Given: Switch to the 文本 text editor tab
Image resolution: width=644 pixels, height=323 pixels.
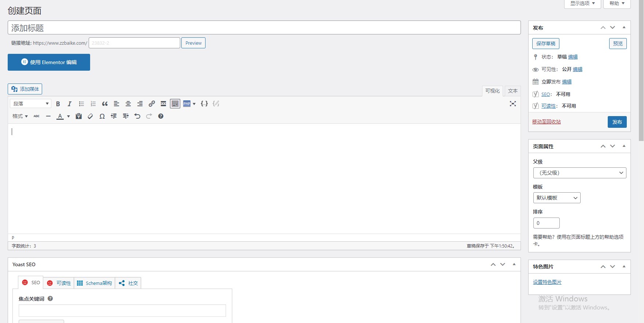Looking at the screenshot, I should pyautogui.click(x=513, y=91).
